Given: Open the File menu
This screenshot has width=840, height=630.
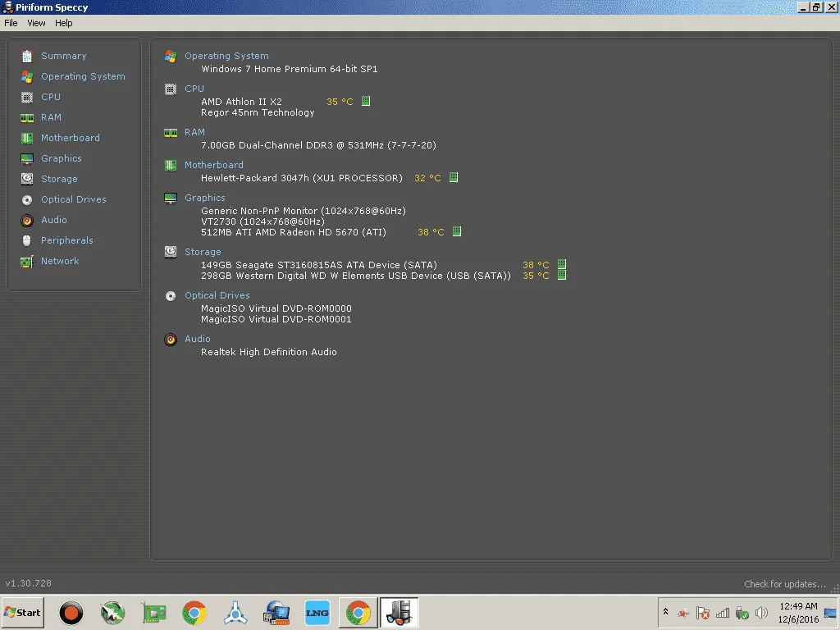Looking at the screenshot, I should [11, 23].
